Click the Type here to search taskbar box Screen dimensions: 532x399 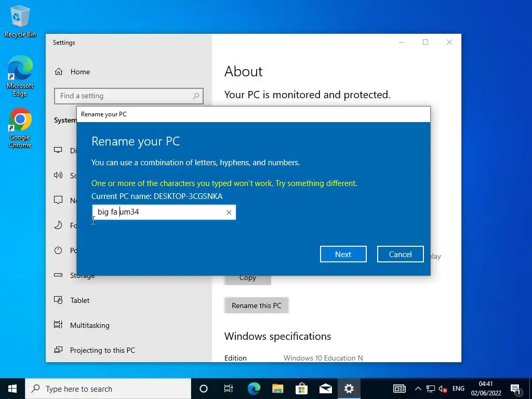click(x=108, y=389)
